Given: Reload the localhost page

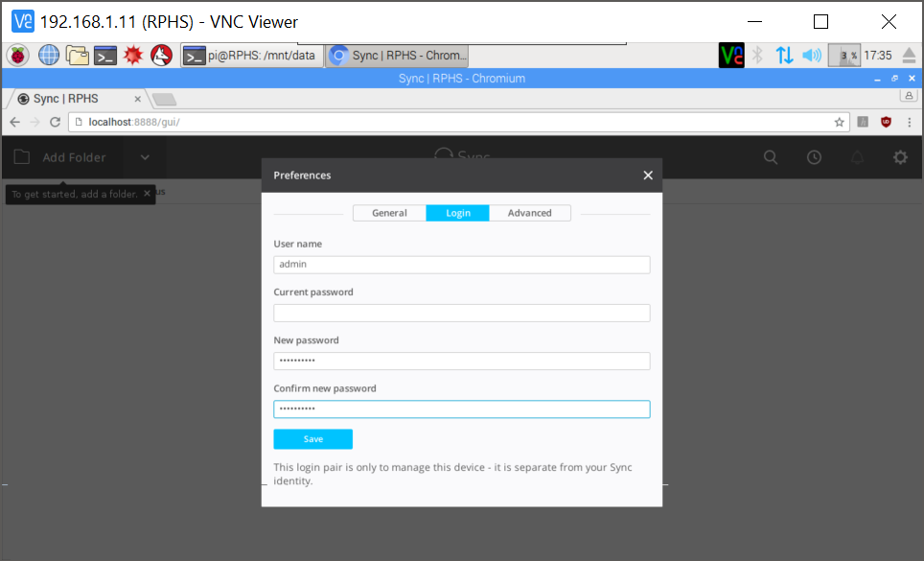Looking at the screenshot, I should click(56, 122).
